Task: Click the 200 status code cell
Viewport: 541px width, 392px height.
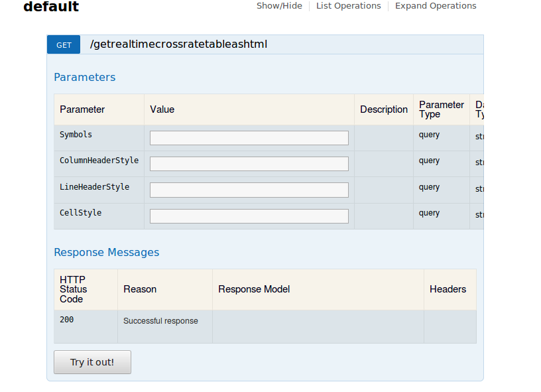Action: [67, 320]
